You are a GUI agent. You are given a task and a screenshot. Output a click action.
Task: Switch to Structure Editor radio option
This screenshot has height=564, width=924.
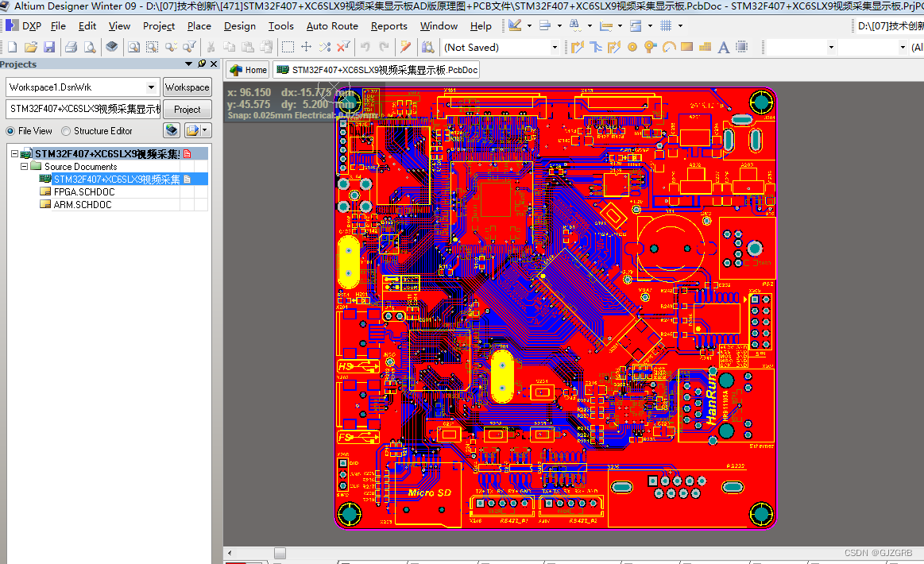point(66,131)
